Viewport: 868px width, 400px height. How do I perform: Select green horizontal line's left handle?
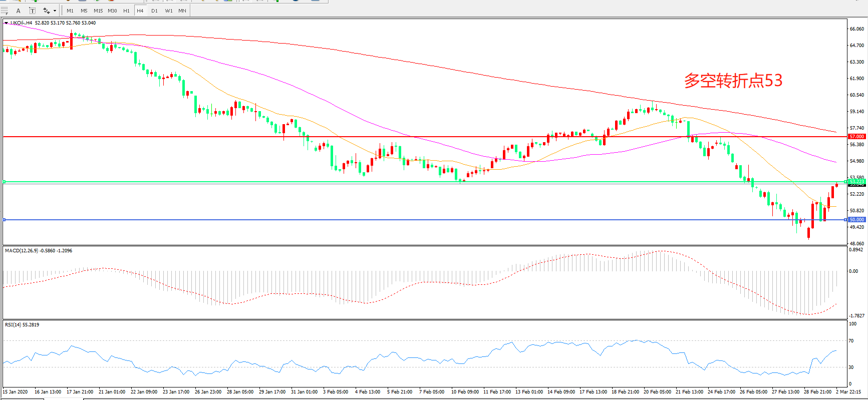pyautogui.click(x=5, y=182)
